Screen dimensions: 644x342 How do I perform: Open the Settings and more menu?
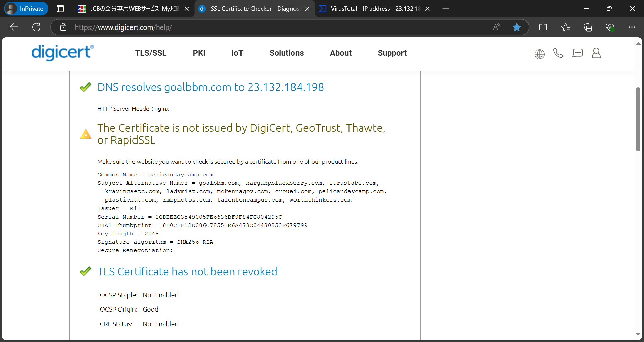pyautogui.click(x=632, y=27)
